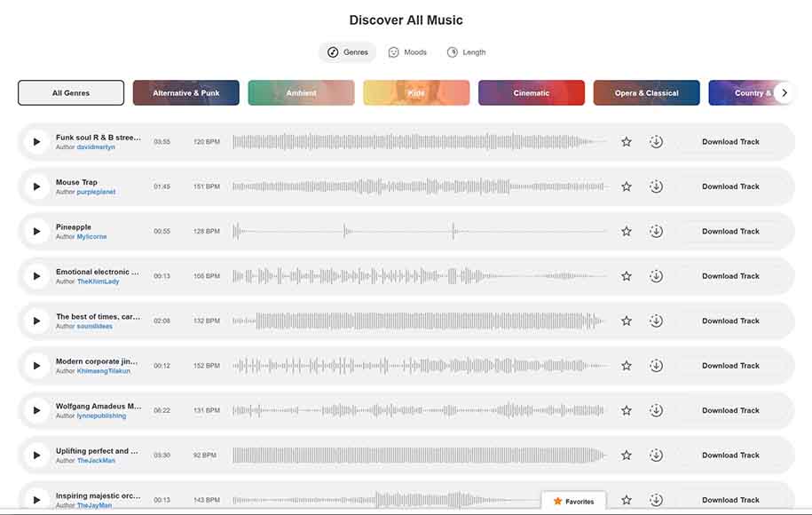The height and width of the screenshot is (515, 812).
Task: Star the Modern corporate jingle track
Action: (627, 366)
